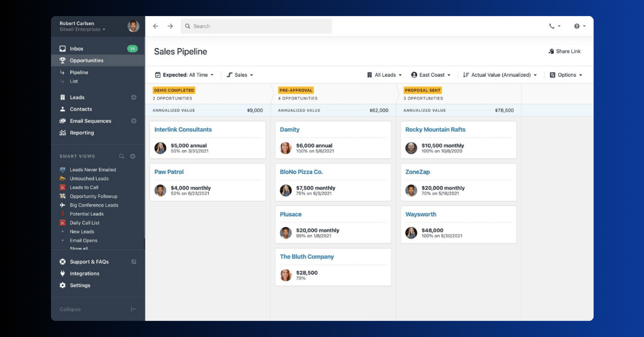Collapse the sidebar panel
The image size is (644, 337).
coord(134,309)
